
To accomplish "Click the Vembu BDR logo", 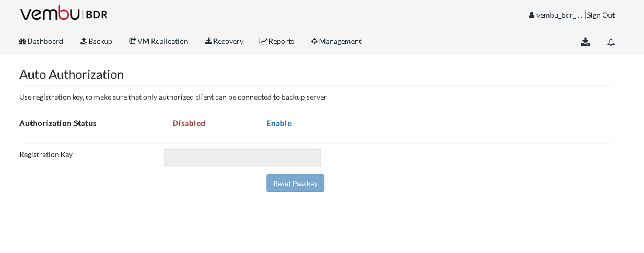I will point(64,14).
